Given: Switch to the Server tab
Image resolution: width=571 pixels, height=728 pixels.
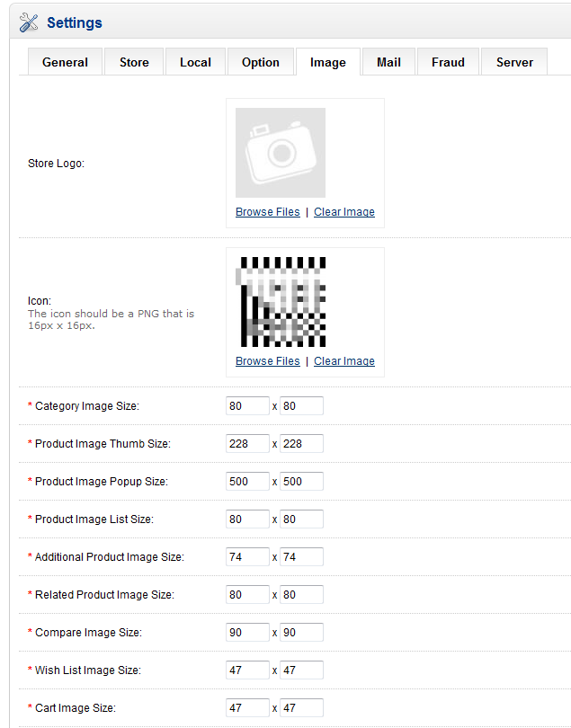Looking at the screenshot, I should [x=514, y=62].
